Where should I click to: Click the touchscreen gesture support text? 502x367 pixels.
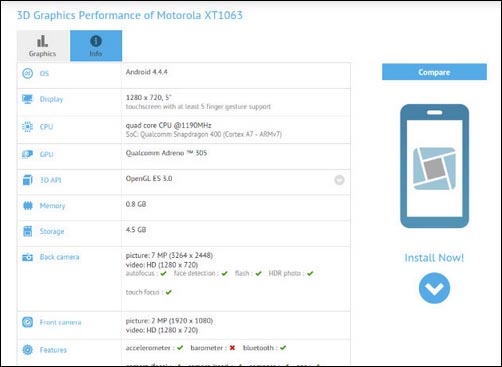198,107
